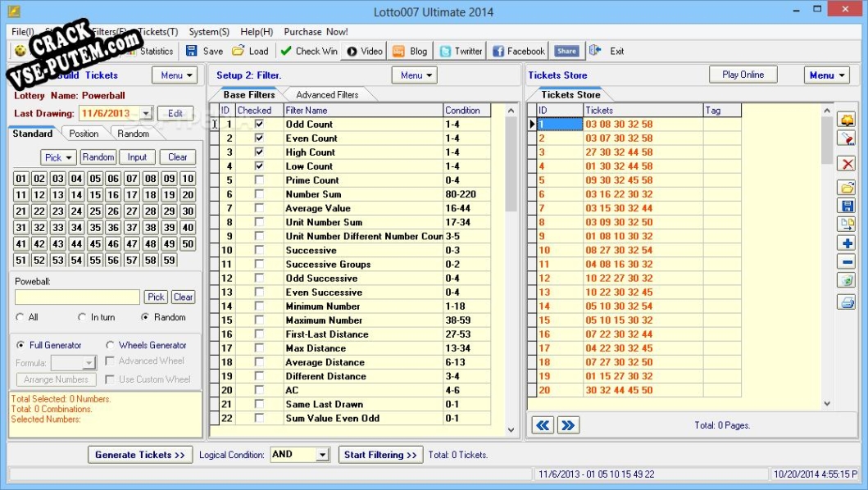Open the Tickets menu
Image resolution: width=868 pixels, height=490 pixels.
(157, 32)
